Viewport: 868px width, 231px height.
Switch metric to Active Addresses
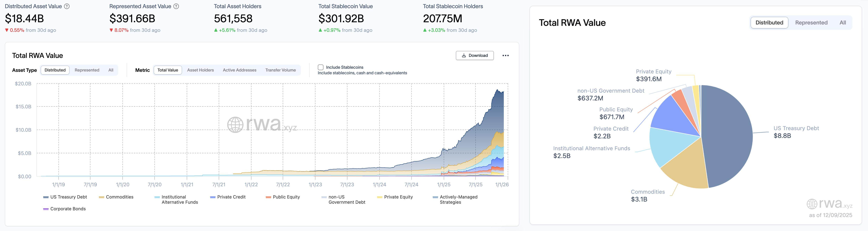point(239,70)
